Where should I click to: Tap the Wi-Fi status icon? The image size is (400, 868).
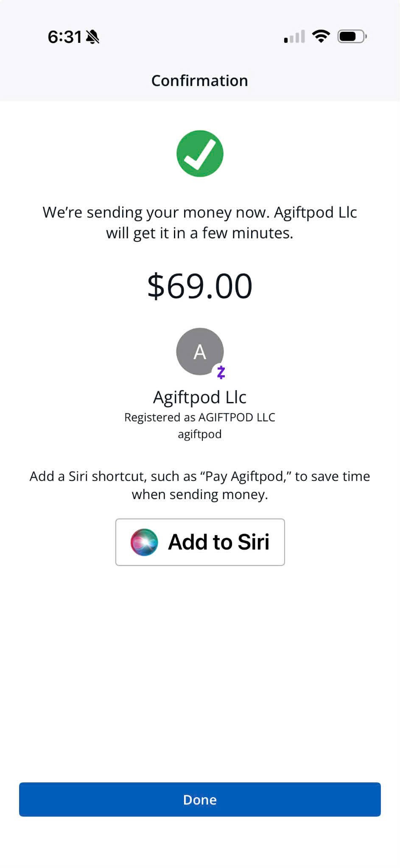(321, 36)
